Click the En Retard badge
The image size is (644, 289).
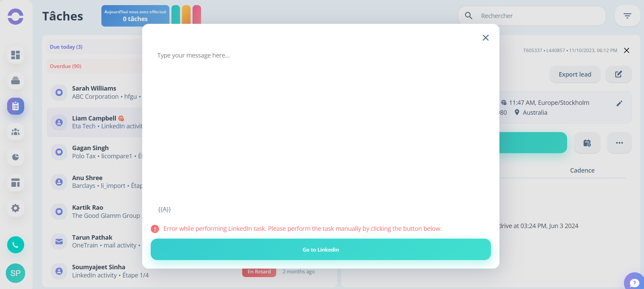[x=259, y=272]
